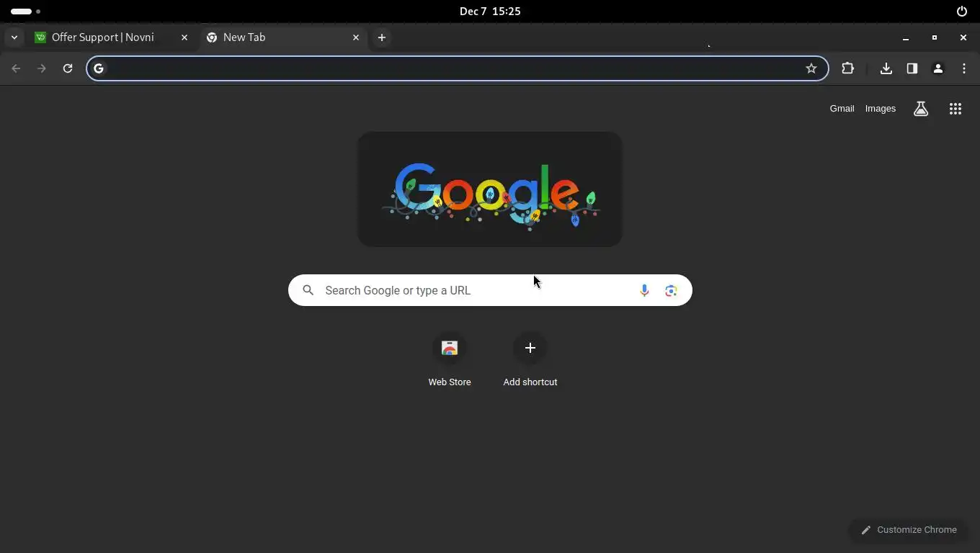Open the profile avatar icon
This screenshot has height=553, width=980.
pos(938,68)
